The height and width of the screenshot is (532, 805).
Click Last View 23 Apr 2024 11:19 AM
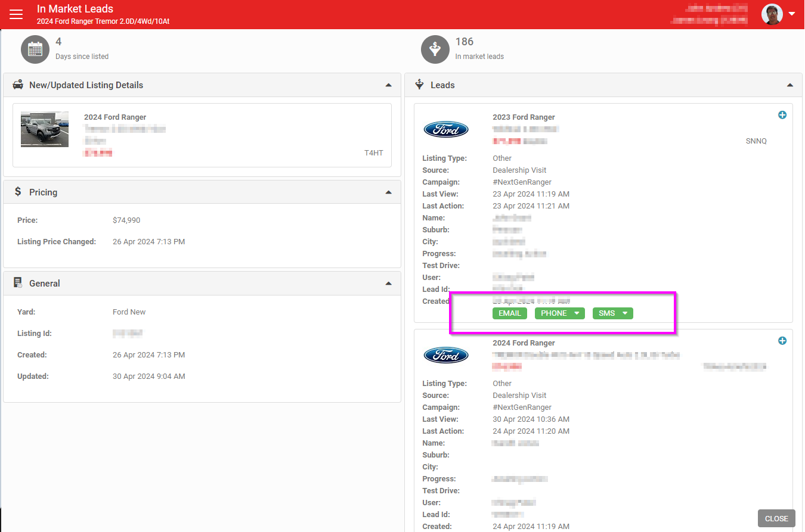(x=531, y=194)
